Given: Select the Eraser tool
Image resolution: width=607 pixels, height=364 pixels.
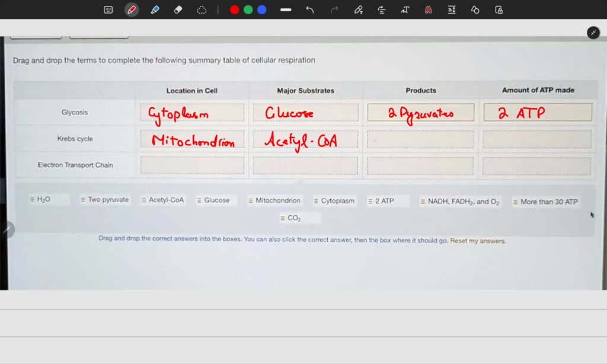Looking at the screenshot, I should pyautogui.click(x=178, y=9).
